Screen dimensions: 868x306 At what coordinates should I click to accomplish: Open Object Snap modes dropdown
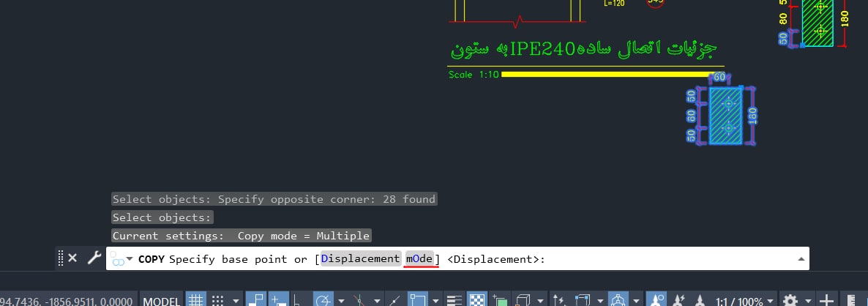[436, 302]
